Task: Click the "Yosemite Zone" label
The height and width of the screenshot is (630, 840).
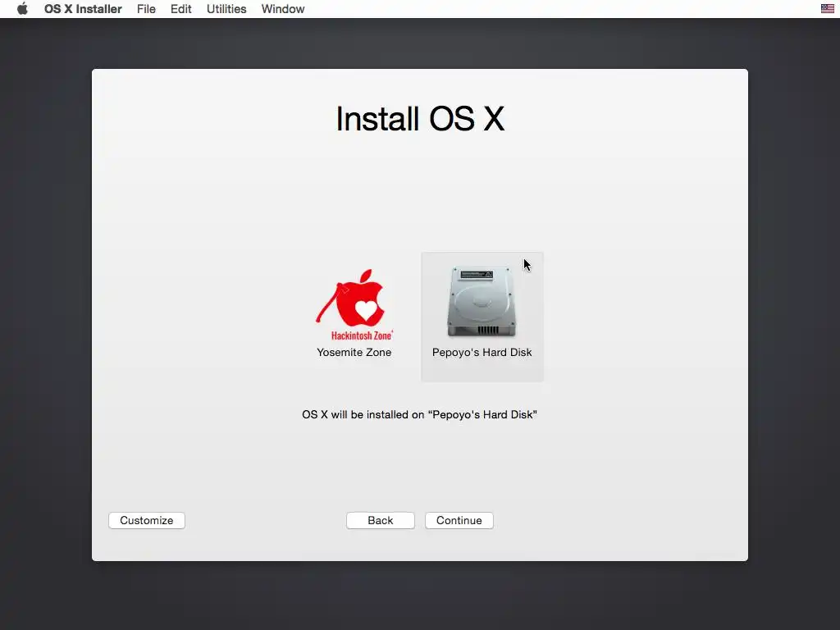Action: pyautogui.click(x=354, y=353)
